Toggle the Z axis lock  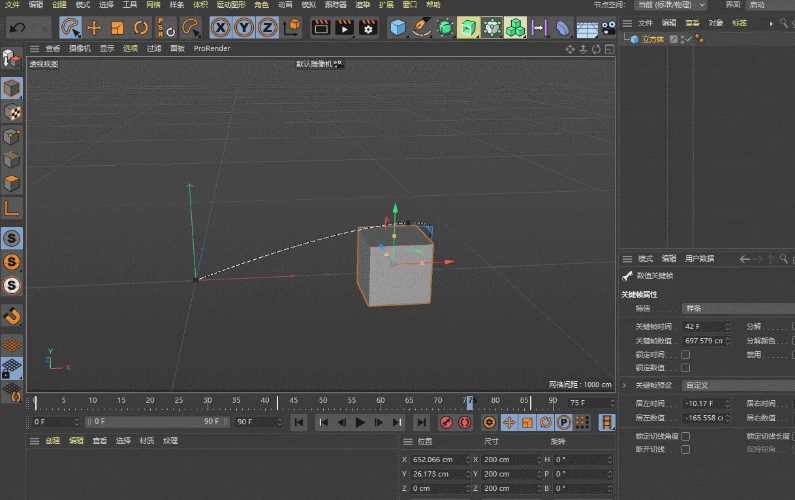coord(267,27)
